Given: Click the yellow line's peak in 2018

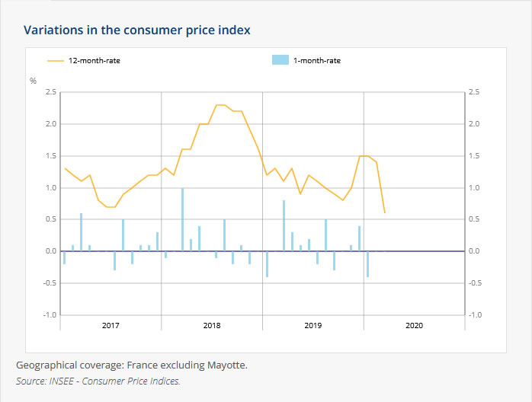Looking at the screenshot, I should [x=220, y=105].
